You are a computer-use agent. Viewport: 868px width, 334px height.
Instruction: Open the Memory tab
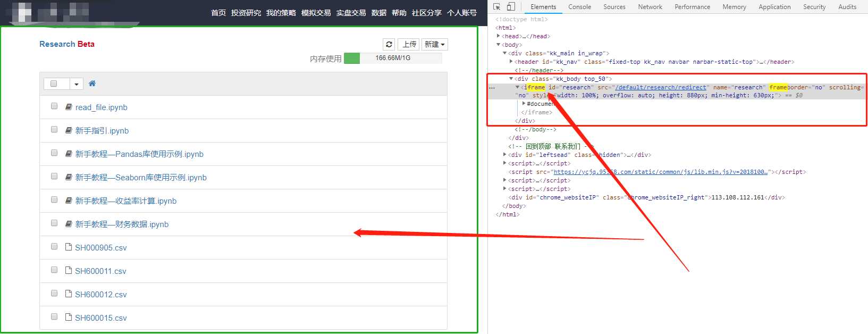pos(734,7)
